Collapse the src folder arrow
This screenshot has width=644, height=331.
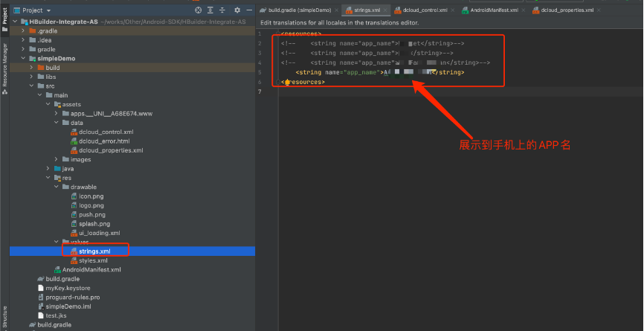point(32,86)
